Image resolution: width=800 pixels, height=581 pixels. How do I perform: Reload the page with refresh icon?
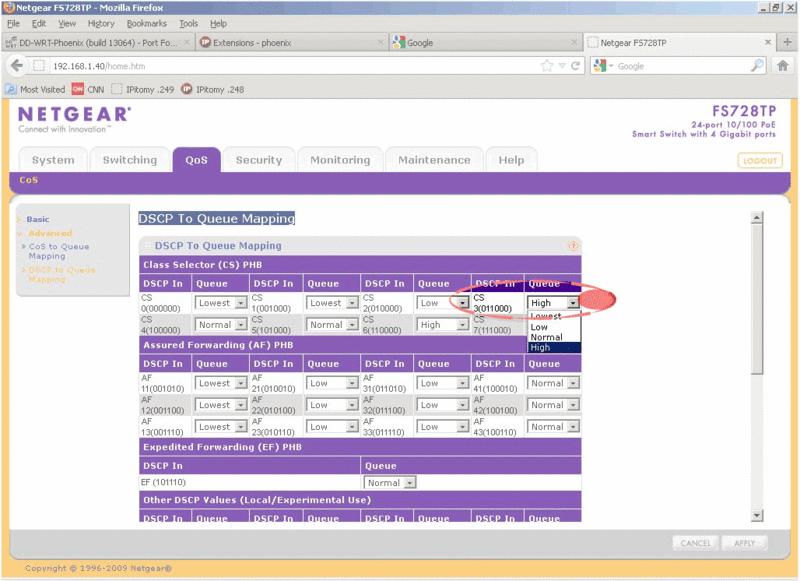coord(576,66)
